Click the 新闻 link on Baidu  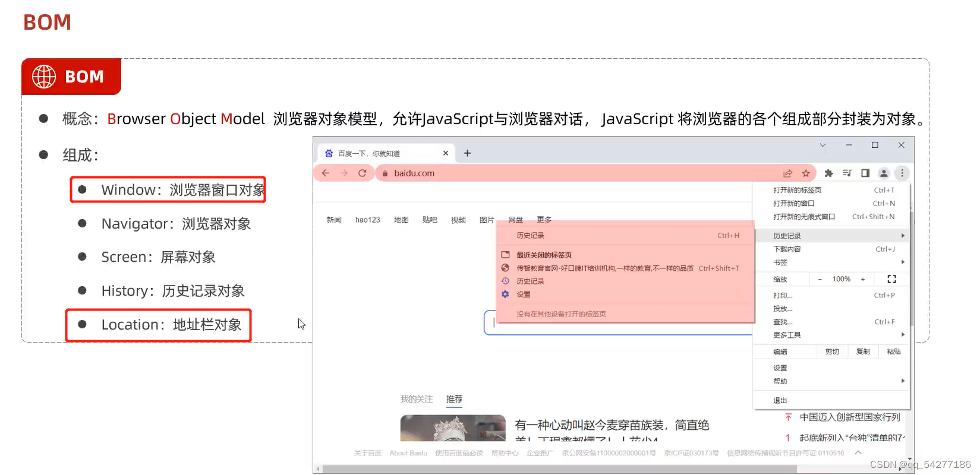coord(334,220)
